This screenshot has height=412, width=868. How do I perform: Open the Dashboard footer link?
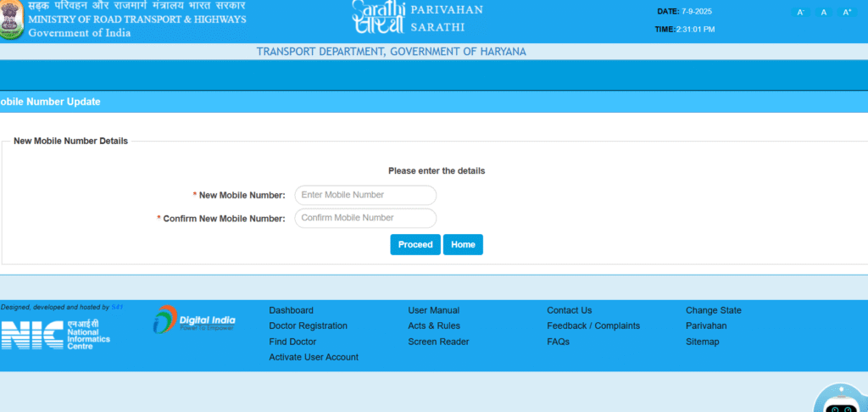pos(292,310)
